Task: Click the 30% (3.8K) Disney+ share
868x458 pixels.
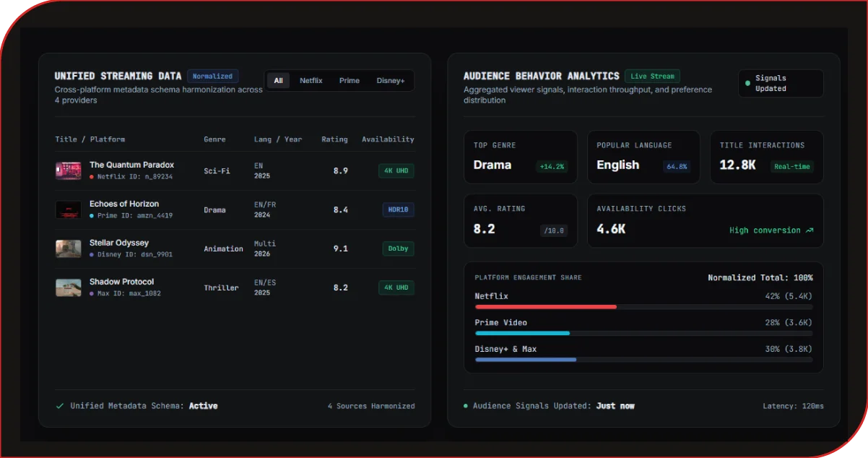Action: point(789,349)
